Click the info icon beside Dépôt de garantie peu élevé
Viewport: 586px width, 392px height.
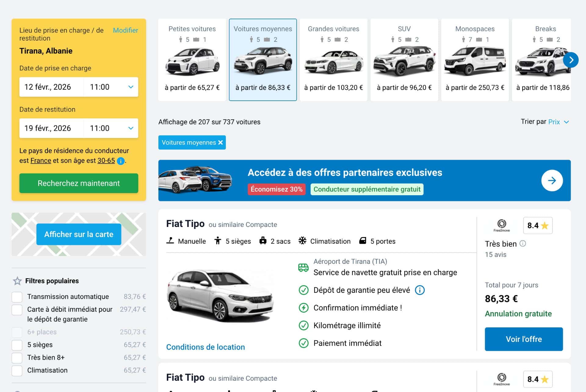(420, 290)
